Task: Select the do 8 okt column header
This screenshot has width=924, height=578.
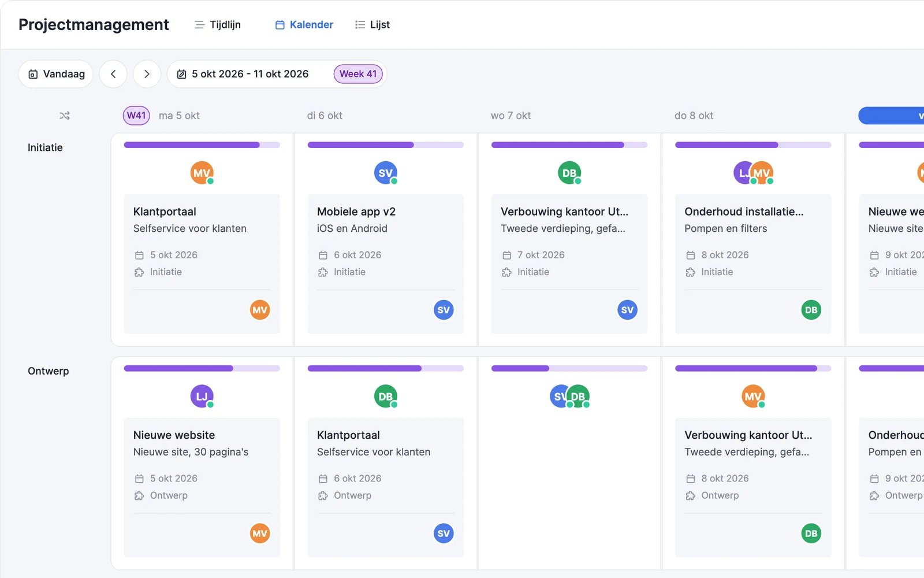Action: pyautogui.click(x=694, y=116)
